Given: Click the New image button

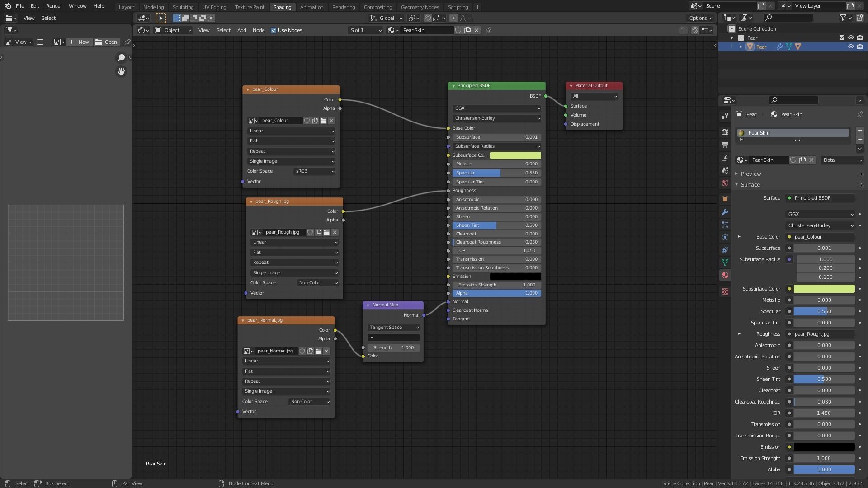Looking at the screenshot, I should coord(79,42).
